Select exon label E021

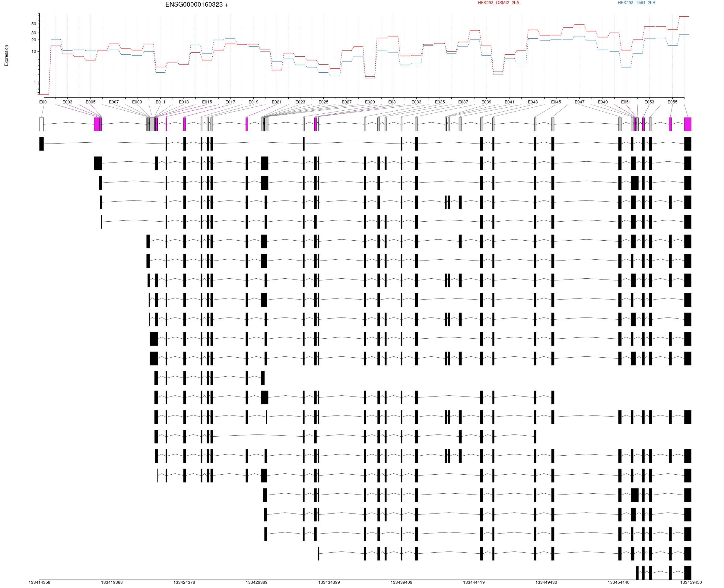pos(276,102)
